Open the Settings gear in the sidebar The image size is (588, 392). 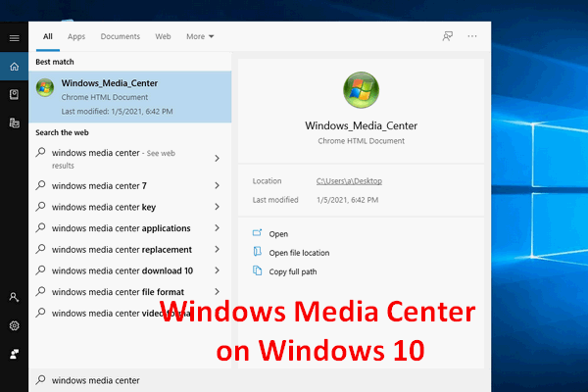(x=15, y=325)
